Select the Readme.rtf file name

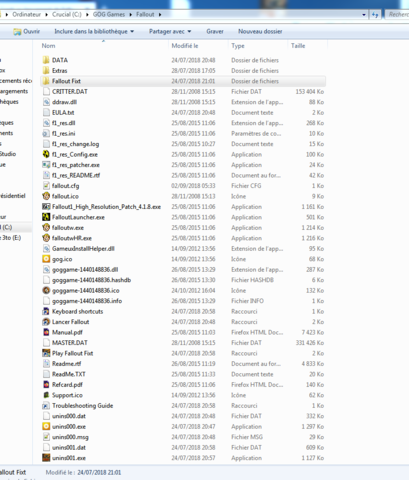(x=67, y=364)
